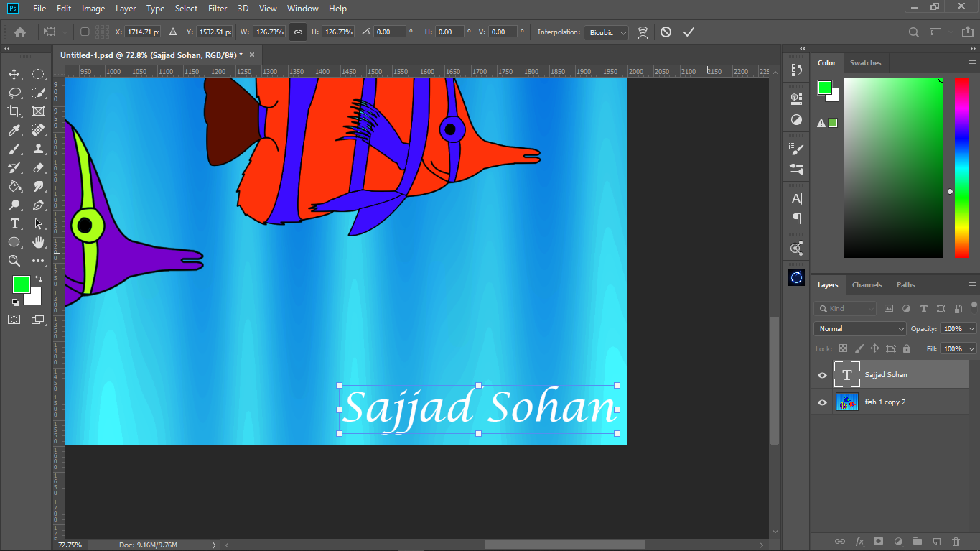Select the Spot Healing Brush tool
980x551 pixels.
[x=38, y=130]
